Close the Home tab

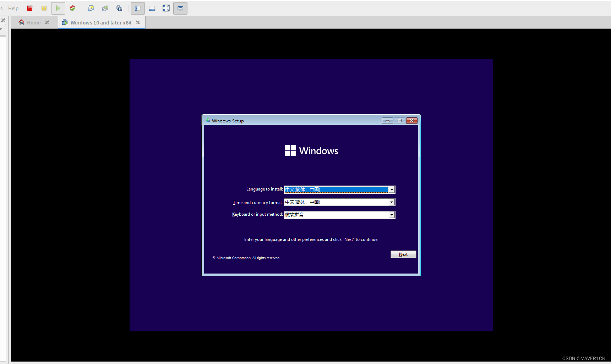pyautogui.click(x=47, y=22)
